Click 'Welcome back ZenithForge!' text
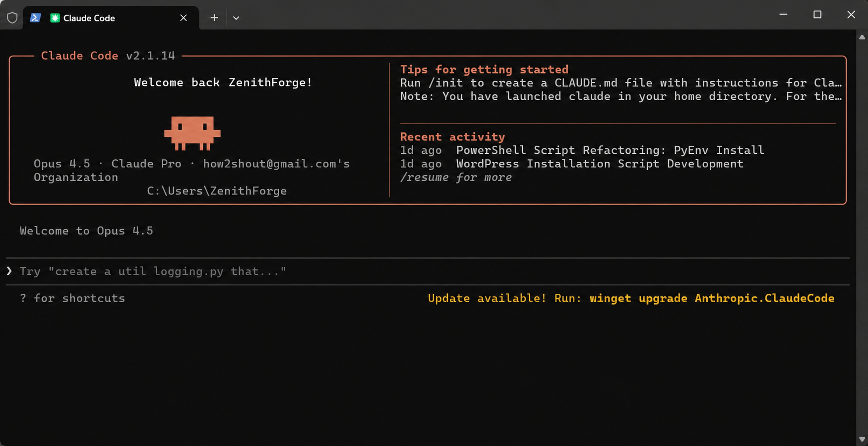Image resolution: width=868 pixels, height=446 pixels. pyautogui.click(x=223, y=82)
